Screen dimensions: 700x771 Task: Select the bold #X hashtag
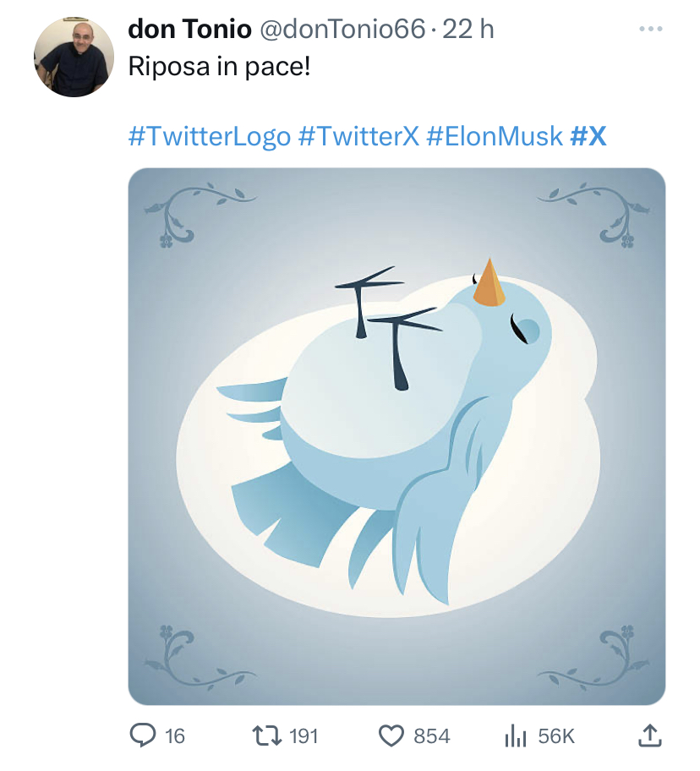[x=588, y=136]
